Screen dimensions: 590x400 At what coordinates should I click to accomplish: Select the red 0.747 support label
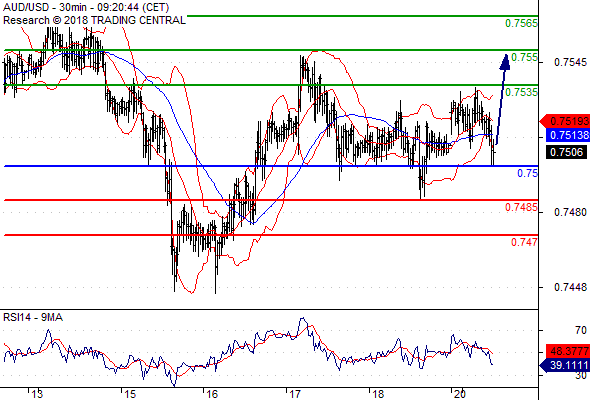point(524,242)
